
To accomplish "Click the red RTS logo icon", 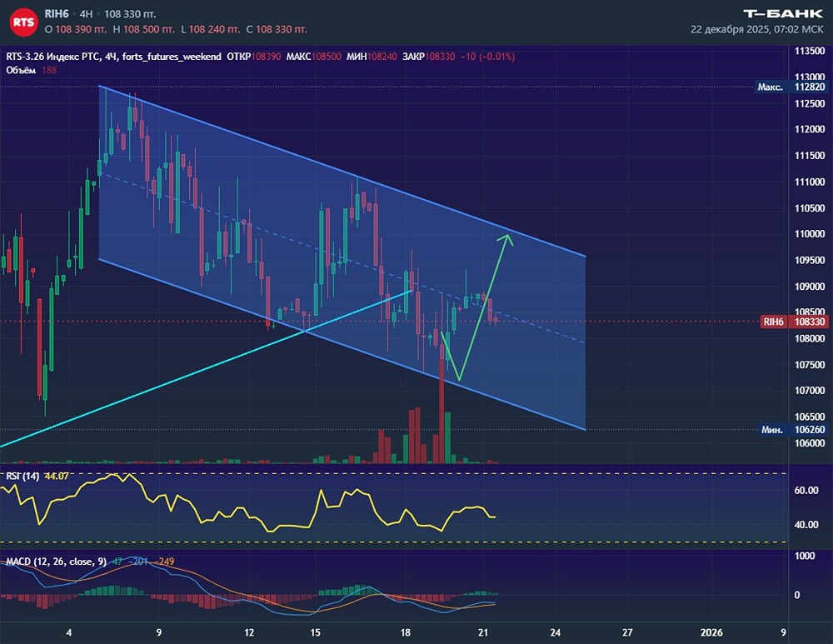I will coord(23,22).
